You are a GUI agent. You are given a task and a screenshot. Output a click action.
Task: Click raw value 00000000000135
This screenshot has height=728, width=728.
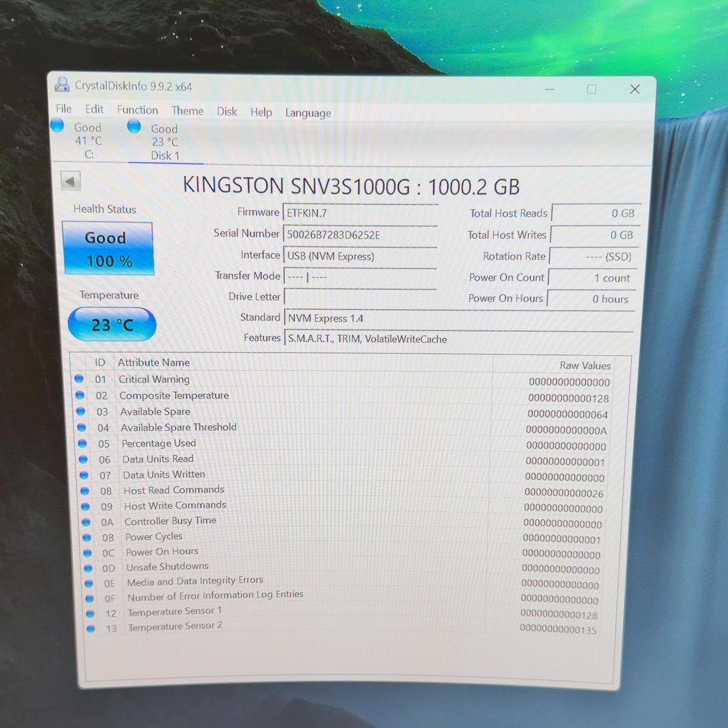pos(558,629)
